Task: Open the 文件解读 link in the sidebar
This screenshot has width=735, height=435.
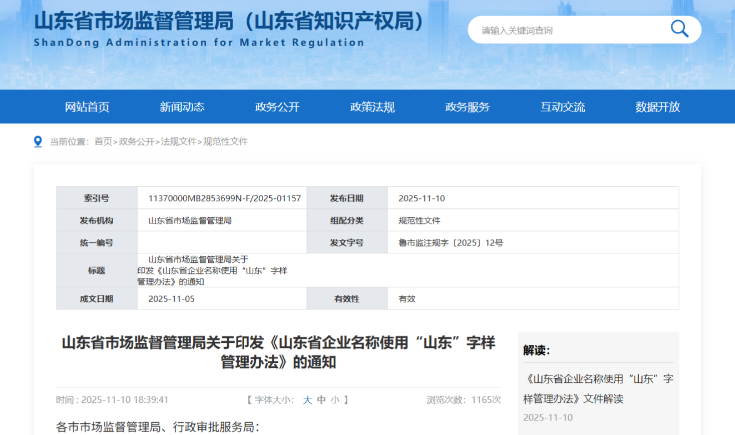Action: (598, 388)
